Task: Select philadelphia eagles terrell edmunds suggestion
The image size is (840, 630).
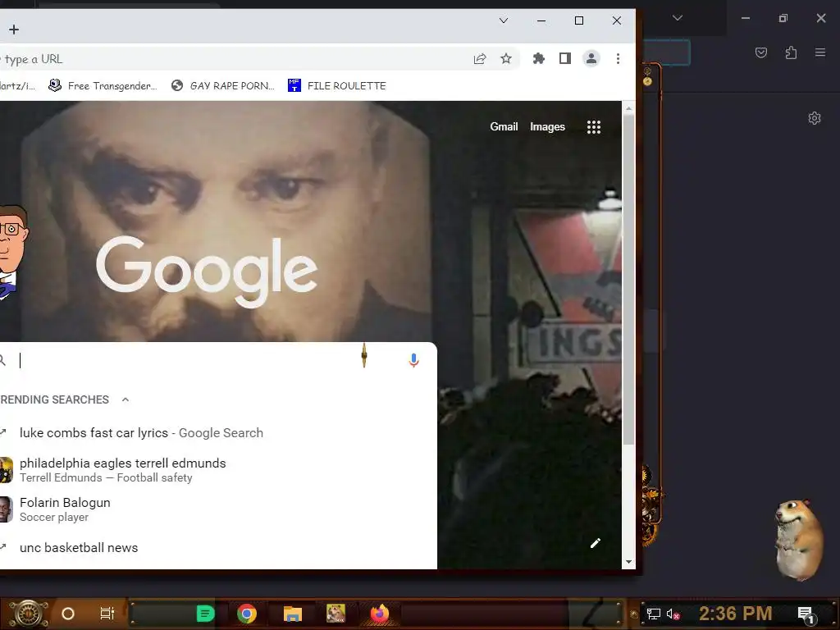Action: pos(218,470)
